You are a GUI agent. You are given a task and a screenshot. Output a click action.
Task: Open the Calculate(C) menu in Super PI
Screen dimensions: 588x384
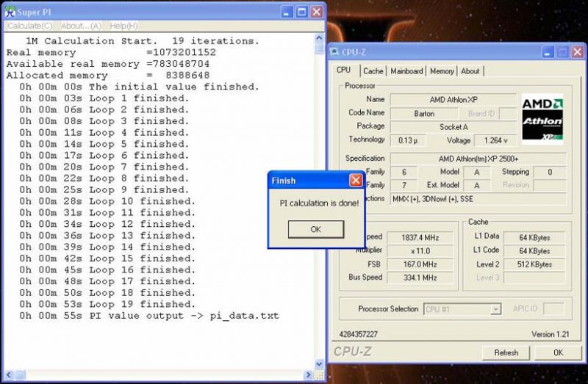(x=29, y=26)
